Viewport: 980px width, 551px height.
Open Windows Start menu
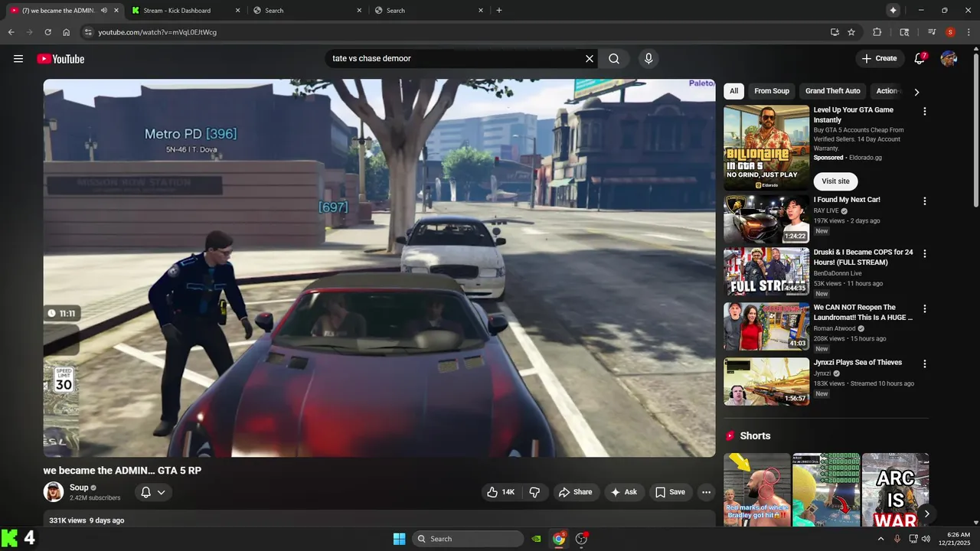[399, 539]
